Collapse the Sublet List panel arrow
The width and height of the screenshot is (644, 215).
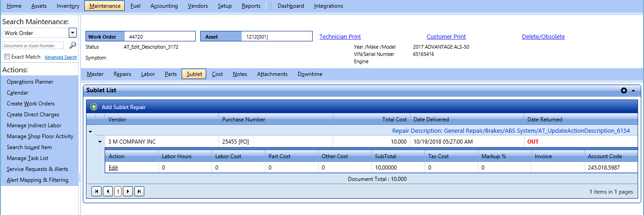click(633, 90)
